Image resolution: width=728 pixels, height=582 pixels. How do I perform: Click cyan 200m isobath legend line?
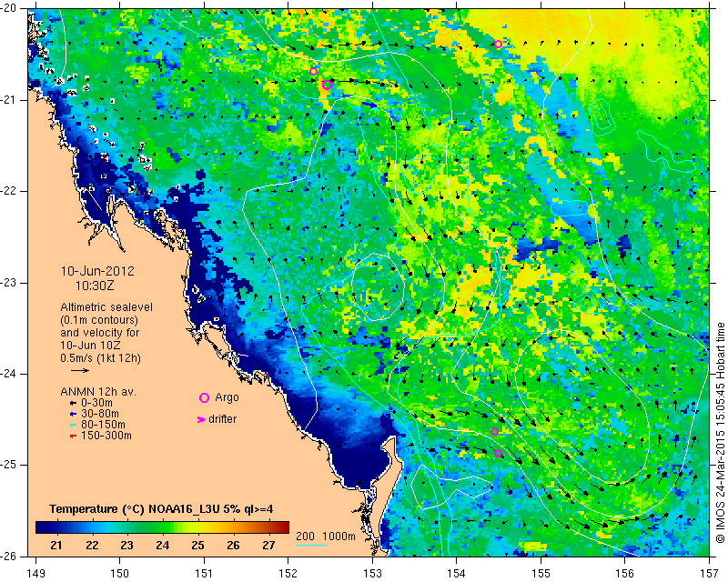(311, 545)
